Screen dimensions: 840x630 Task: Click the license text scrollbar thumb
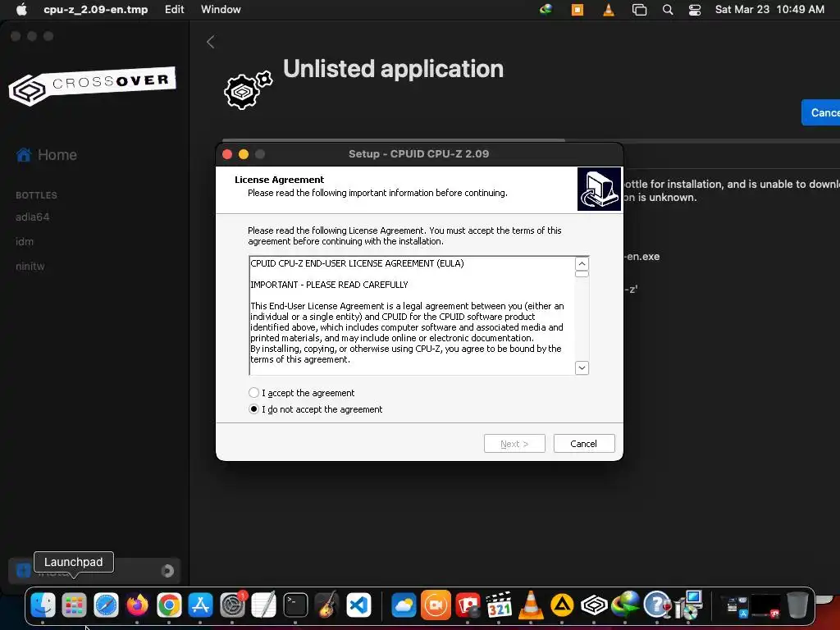[x=582, y=274]
